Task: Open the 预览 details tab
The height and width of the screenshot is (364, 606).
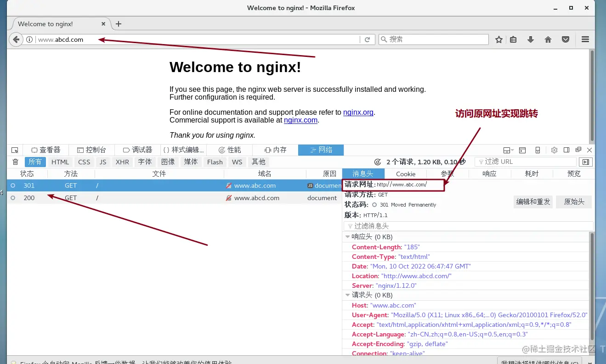Action: click(x=574, y=174)
